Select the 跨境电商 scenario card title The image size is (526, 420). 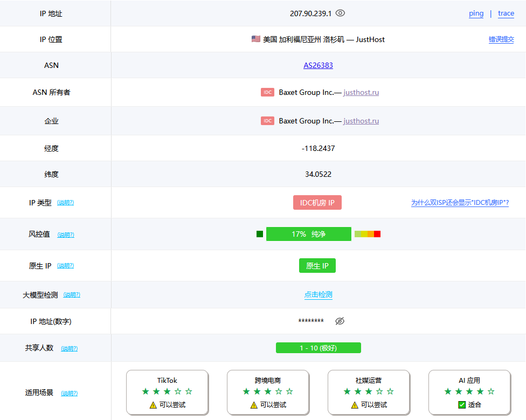coord(268,381)
